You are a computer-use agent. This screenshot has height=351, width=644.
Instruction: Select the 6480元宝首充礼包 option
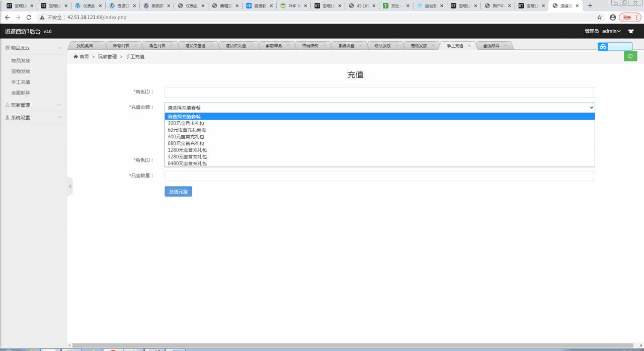coord(187,163)
